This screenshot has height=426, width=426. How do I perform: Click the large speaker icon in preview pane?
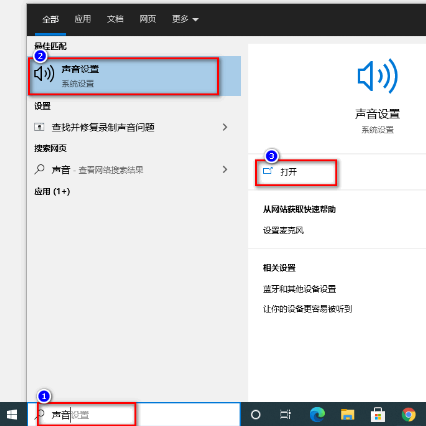(x=378, y=76)
